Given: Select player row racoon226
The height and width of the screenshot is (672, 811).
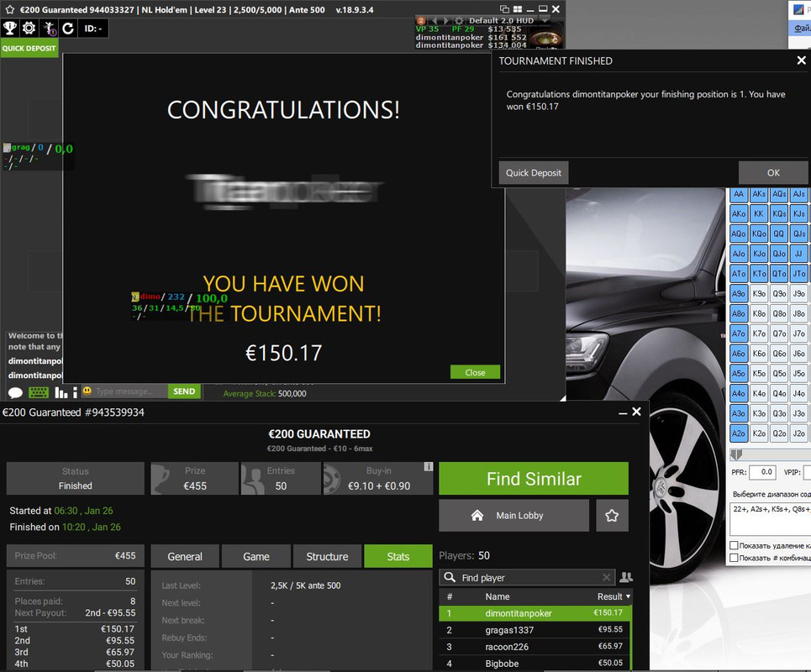Looking at the screenshot, I should [x=535, y=646].
